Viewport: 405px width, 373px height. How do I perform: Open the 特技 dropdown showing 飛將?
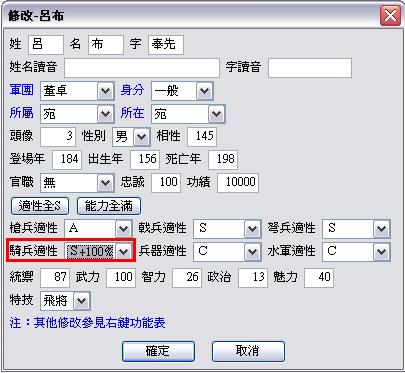tap(65, 301)
